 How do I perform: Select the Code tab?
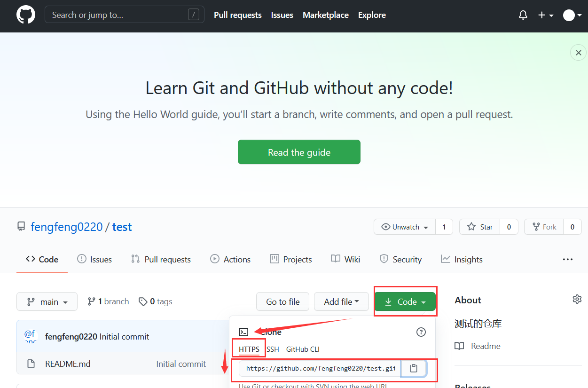coord(42,259)
